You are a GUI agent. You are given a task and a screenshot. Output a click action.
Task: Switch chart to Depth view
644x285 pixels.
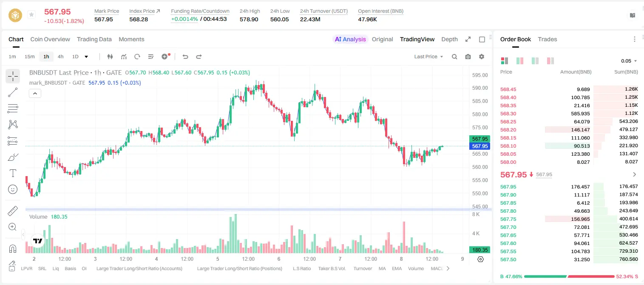point(449,39)
